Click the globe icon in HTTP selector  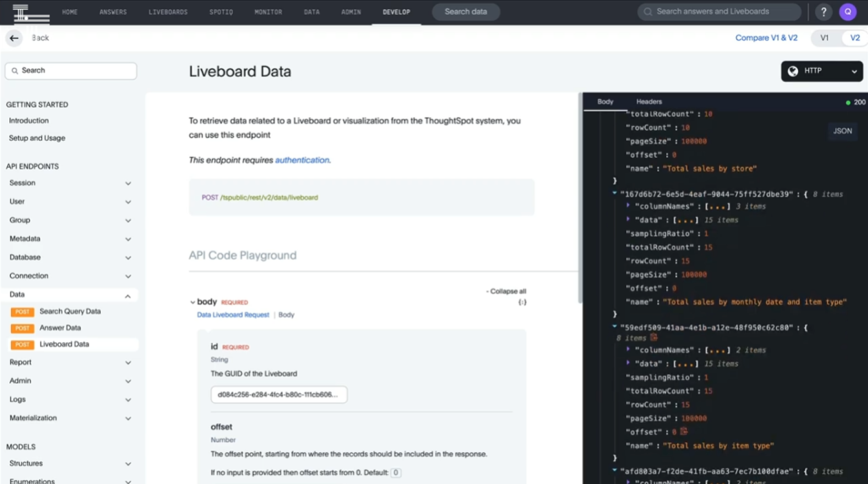tap(793, 71)
